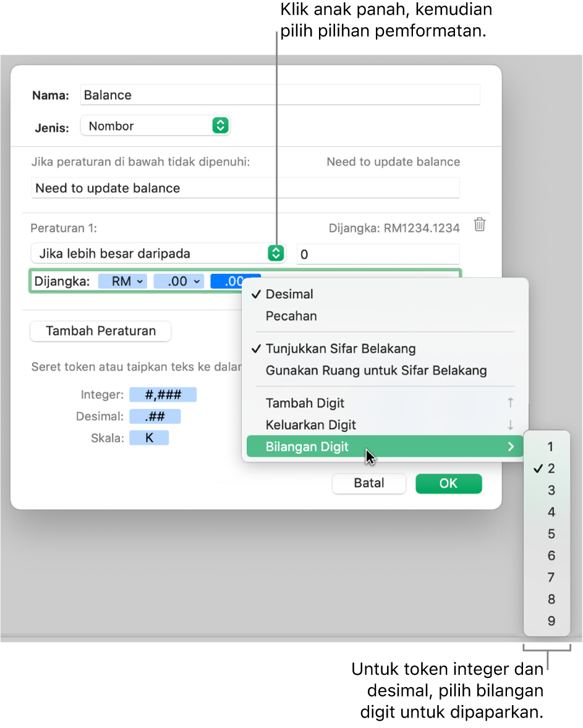Select 9 digits in the submenu
Viewport: 583px width, 728px height.
click(x=547, y=621)
